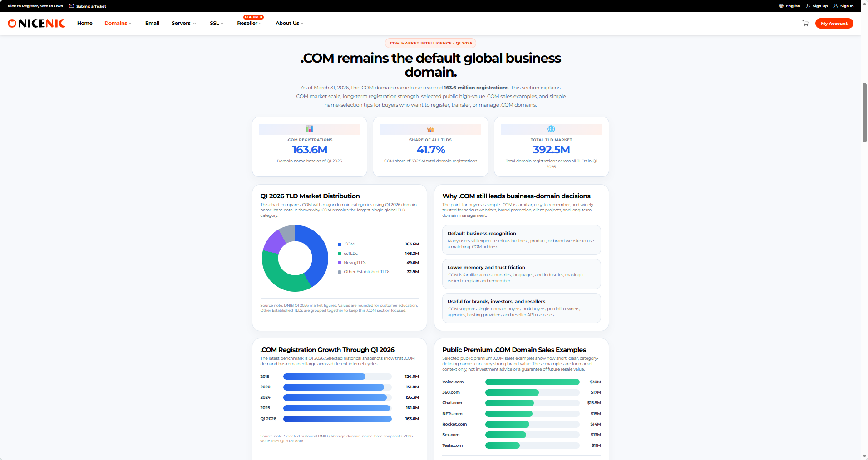
Task: Click the FEATURED badge above Reseller
Action: pyautogui.click(x=253, y=17)
